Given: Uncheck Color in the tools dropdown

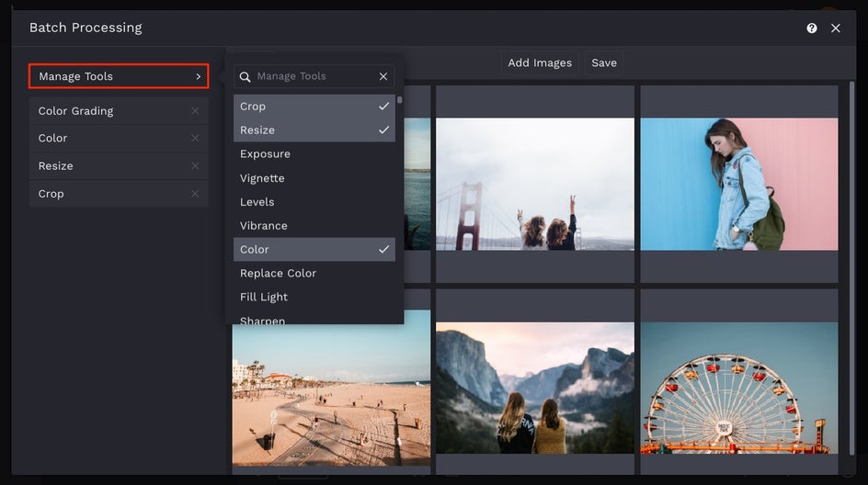Looking at the screenshot, I should pos(314,250).
